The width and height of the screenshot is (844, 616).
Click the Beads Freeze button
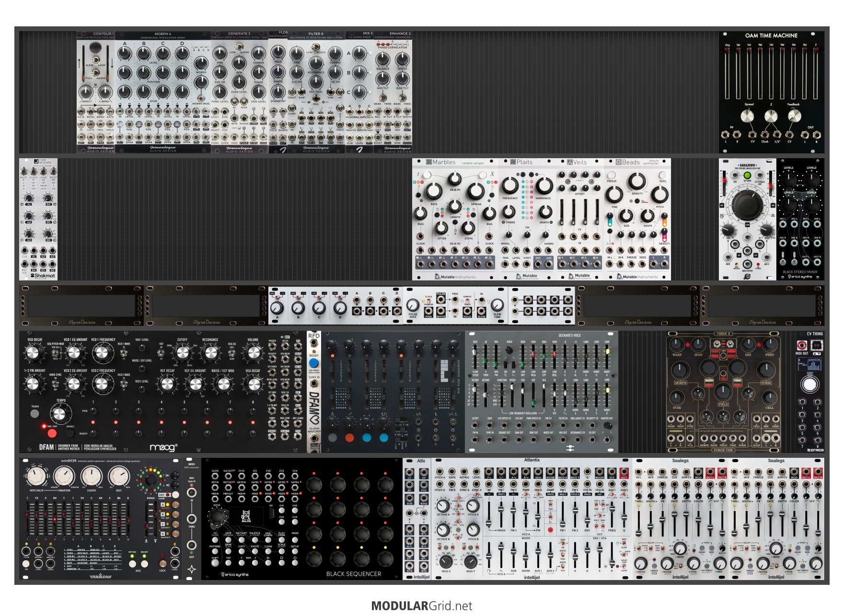pyautogui.click(x=612, y=175)
